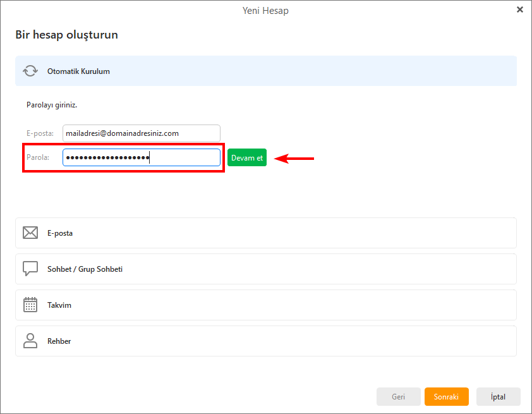532x414 pixels.
Task: Cancel with the İptal button
Action: click(x=498, y=396)
